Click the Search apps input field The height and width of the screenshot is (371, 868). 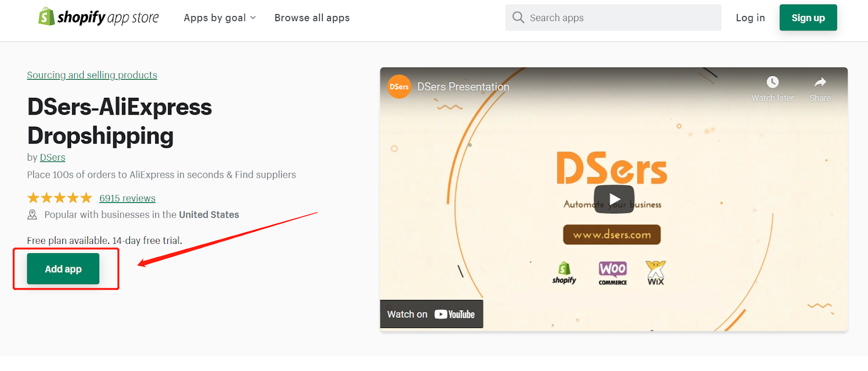(x=613, y=17)
